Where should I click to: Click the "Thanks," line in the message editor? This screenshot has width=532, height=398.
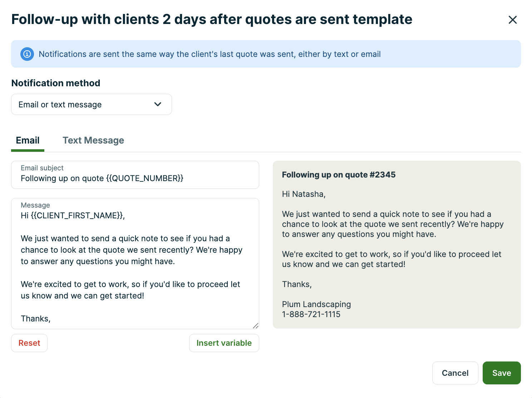tap(36, 319)
